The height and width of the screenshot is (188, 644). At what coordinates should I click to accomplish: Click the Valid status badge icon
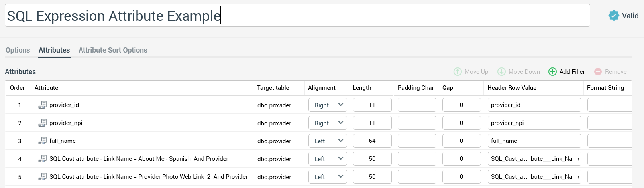pos(614,16)
